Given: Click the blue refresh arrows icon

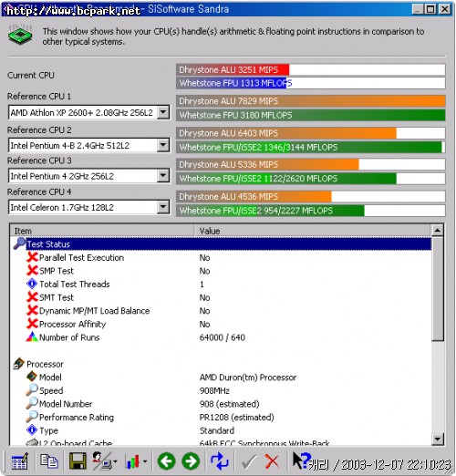Looking at the screenshot, I should [220, 460].
